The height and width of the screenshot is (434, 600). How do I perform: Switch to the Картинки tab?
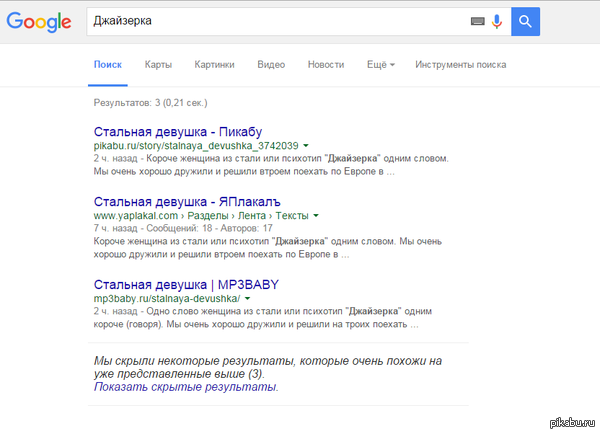click(214, 65)
